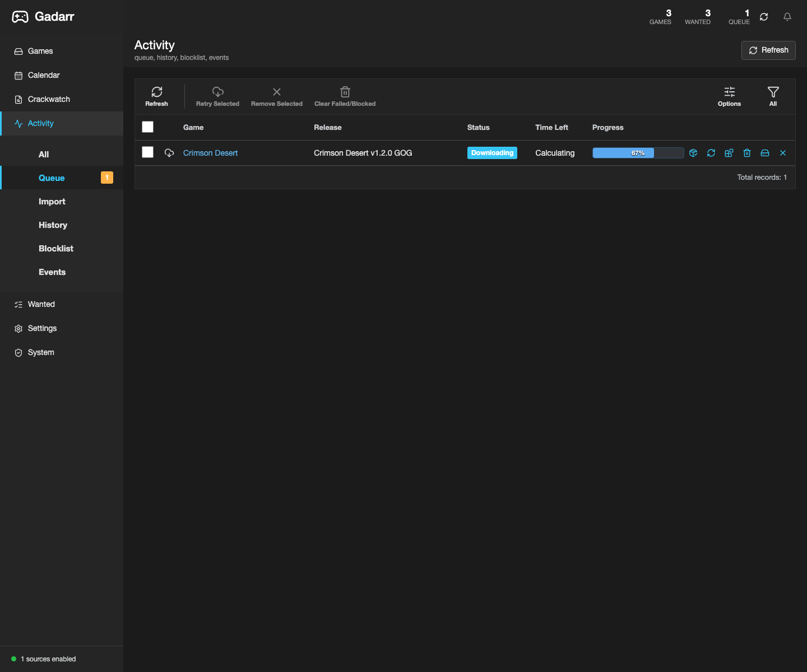Click the Downloading status badge
The width and height of the screenshot is (807, 672).
[x=492, y=153]
